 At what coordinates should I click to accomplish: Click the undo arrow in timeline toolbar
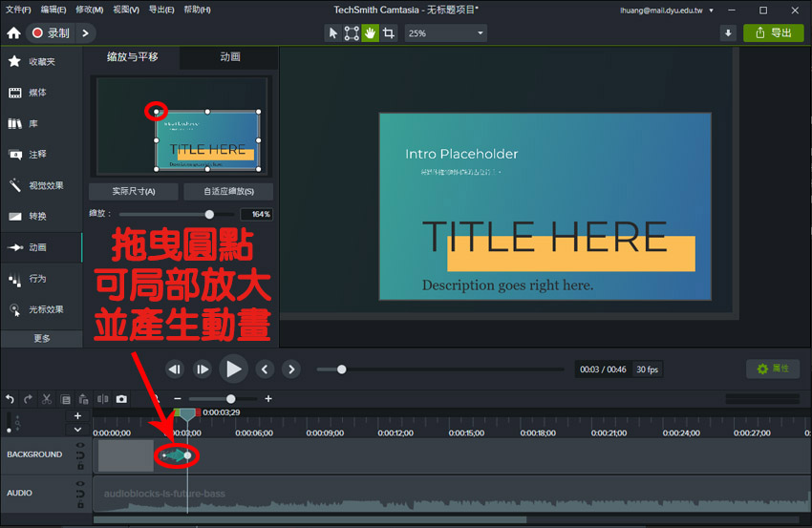click(x=10, y=399)
